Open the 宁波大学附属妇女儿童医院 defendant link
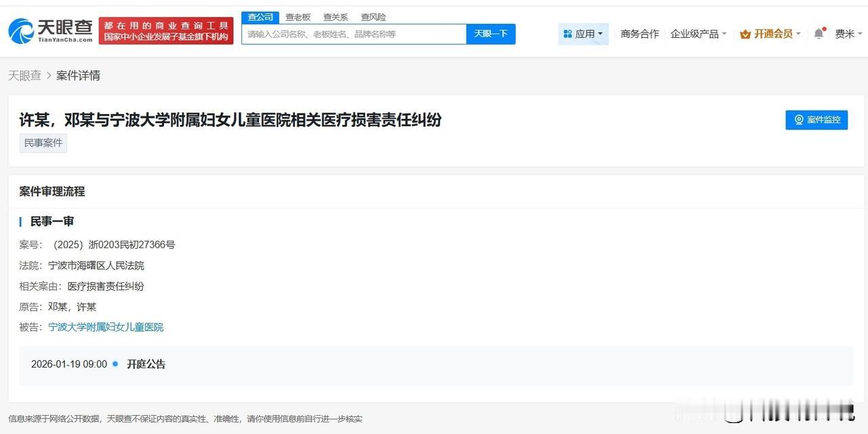 coord(105,327)
